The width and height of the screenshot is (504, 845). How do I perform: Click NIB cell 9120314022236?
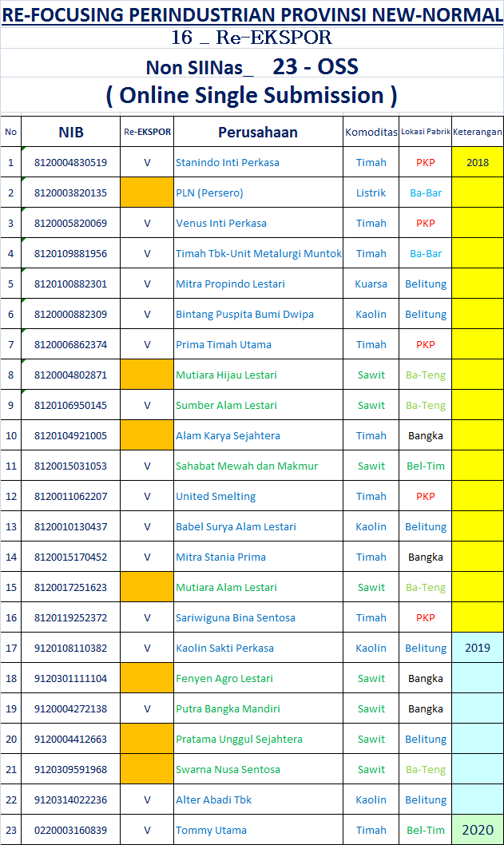tap(70, 799)
